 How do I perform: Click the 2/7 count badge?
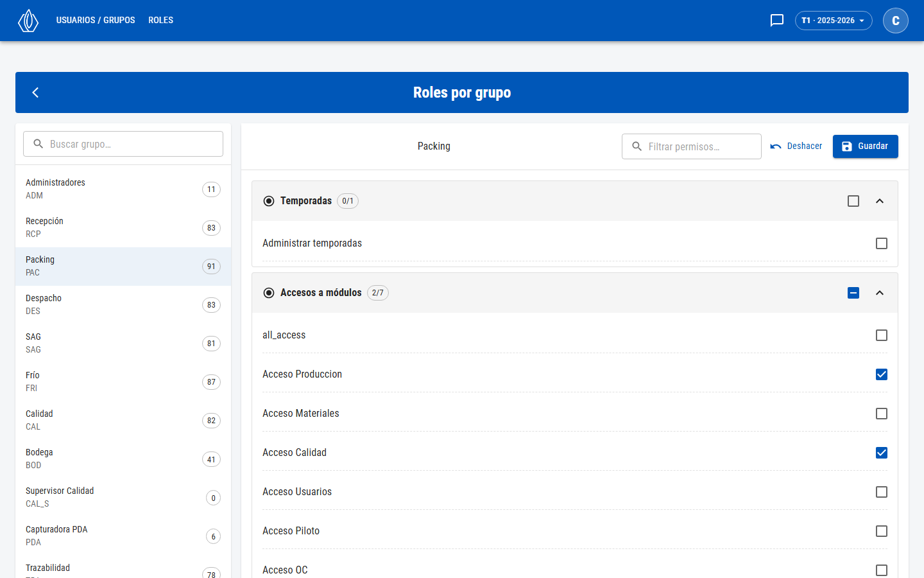378,293
